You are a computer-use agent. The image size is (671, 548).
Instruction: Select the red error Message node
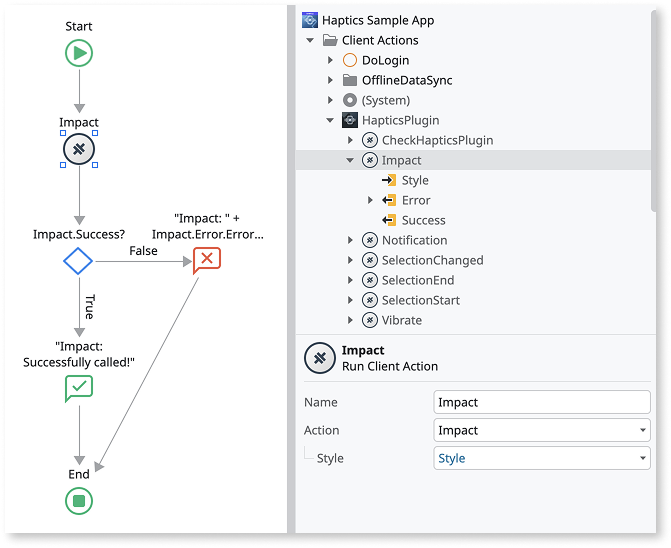pos(207,260)
